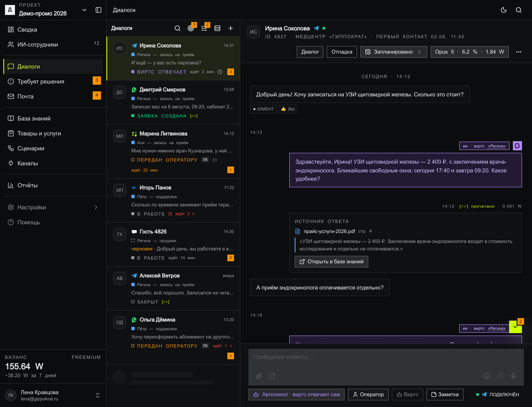Image resolution: width=532 pixels, height=407 pixels.
Task: Enable Автопилот mode, виртс отвечает сам
Action: [x=296, y=394]
